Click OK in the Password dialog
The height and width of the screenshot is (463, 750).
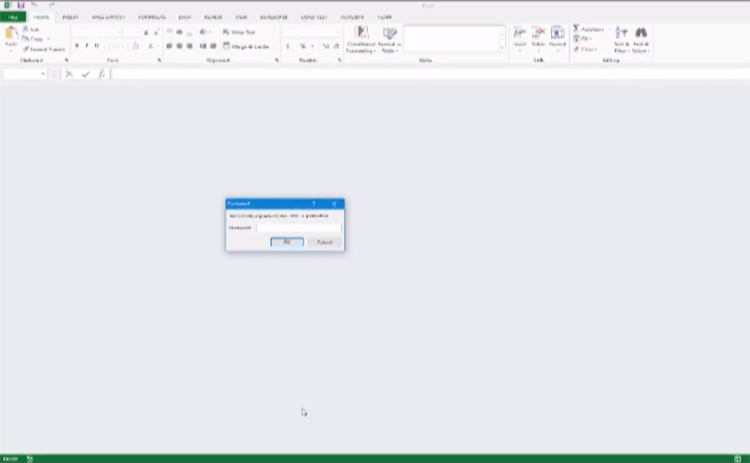[287, 242]
